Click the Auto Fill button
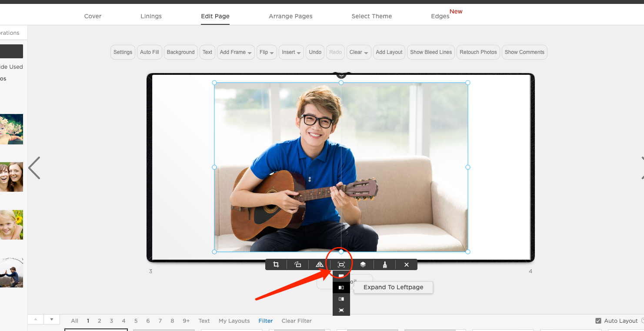Viewport: 644px width, 331px height. coord(150,52)
